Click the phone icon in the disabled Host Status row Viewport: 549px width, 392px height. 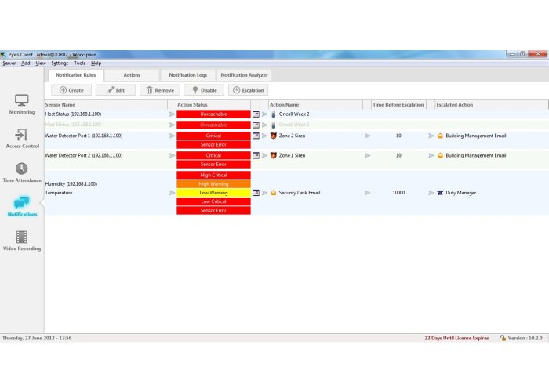tap(274, 125)
